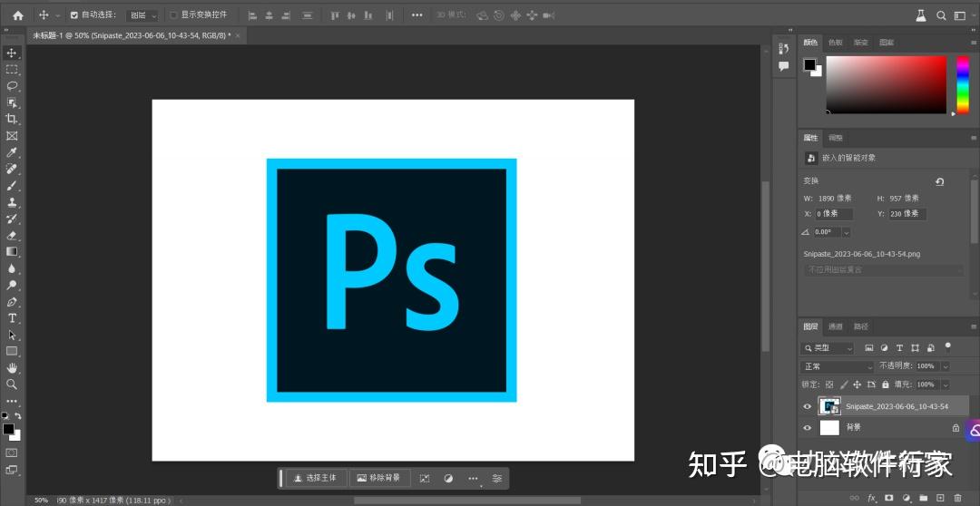
Task: Open the layer filter 类型 dropdown
Action: click(828, 348)
